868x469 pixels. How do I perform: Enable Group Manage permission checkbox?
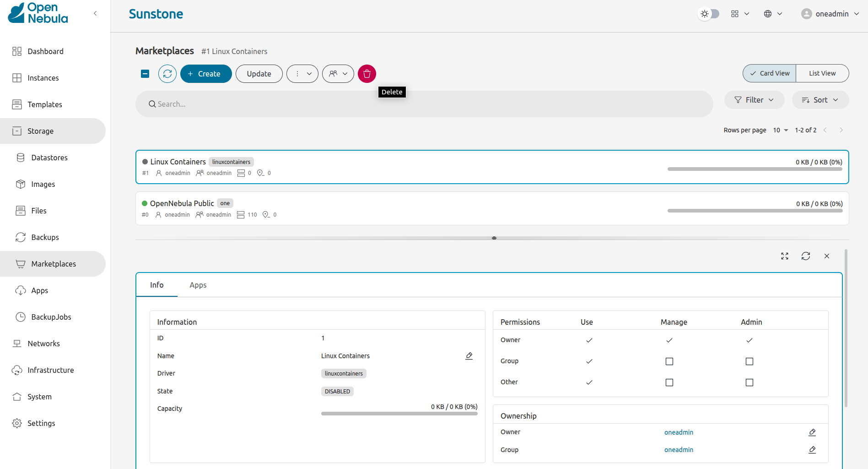pos(669,361)
